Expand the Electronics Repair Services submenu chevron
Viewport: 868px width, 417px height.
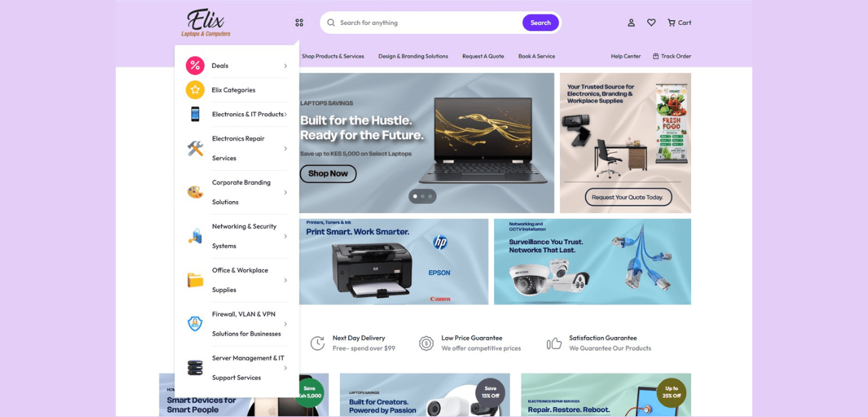click(x=285, y=148)
